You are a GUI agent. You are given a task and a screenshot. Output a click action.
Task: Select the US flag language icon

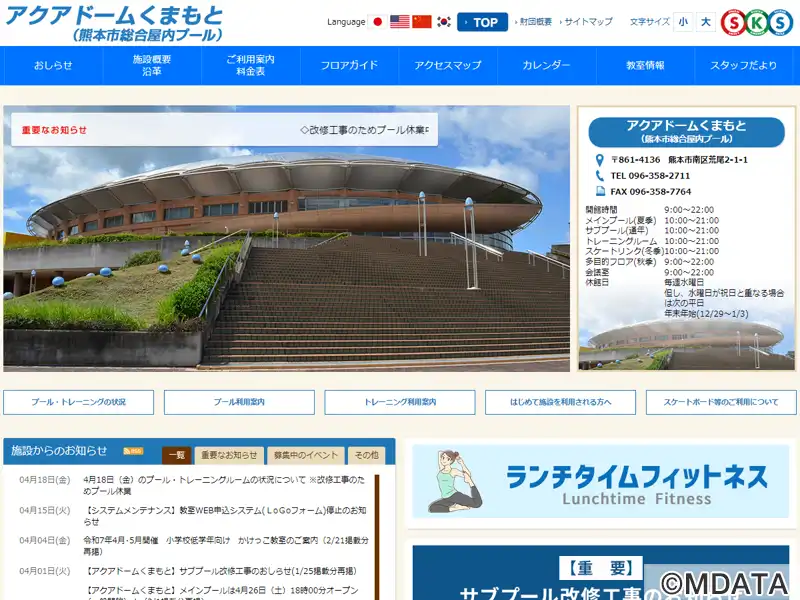(x=399, y=22)
